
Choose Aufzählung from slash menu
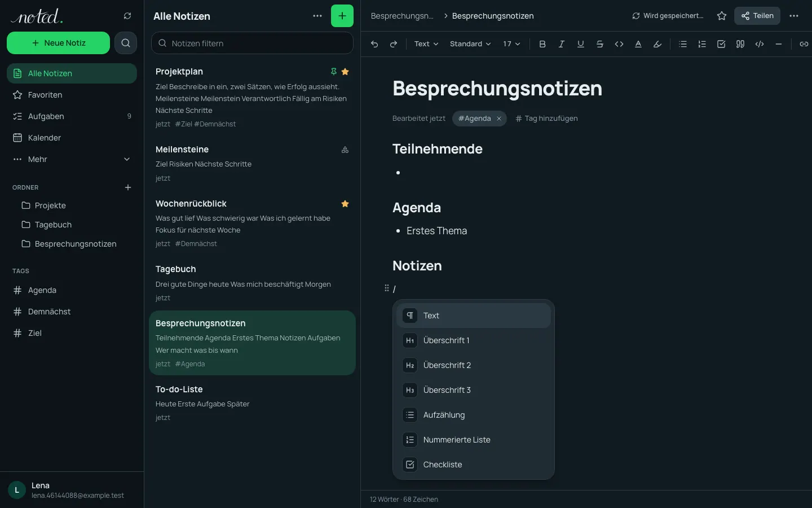[474, 415]
